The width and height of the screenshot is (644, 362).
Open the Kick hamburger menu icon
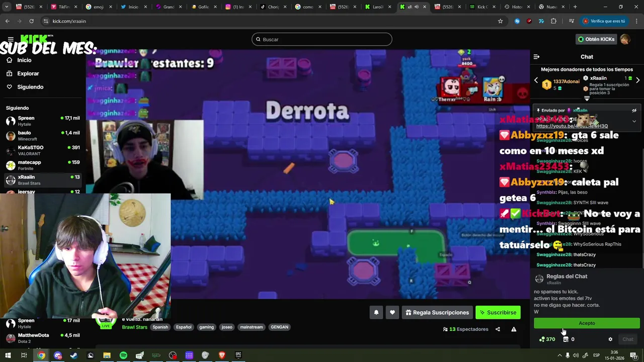(x=10, y=39)
